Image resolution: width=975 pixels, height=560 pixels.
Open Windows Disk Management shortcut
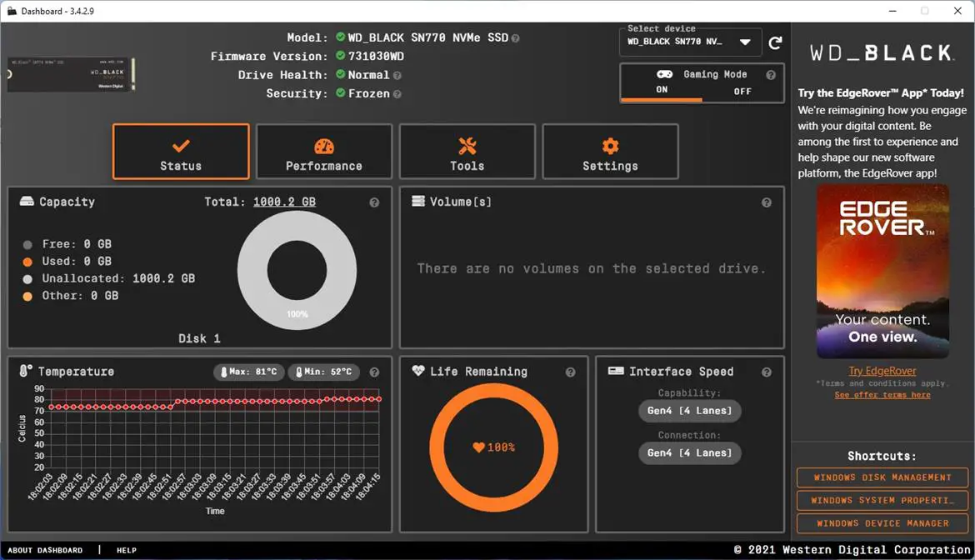[x=882, y=477]
